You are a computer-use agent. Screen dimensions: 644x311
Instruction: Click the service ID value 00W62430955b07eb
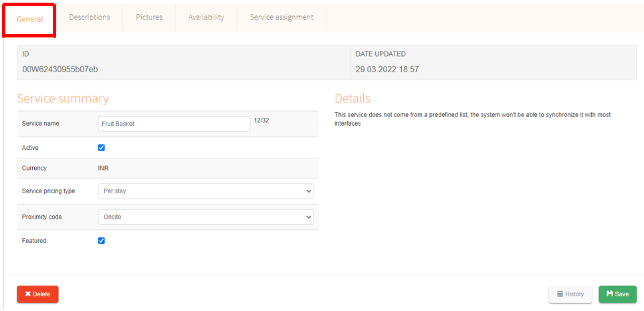pos(60,69)
